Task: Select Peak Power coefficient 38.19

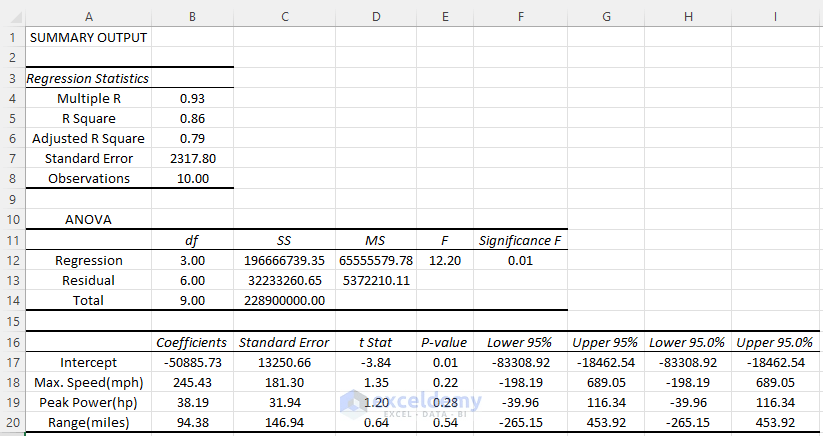Action: (x=193, y=402)
